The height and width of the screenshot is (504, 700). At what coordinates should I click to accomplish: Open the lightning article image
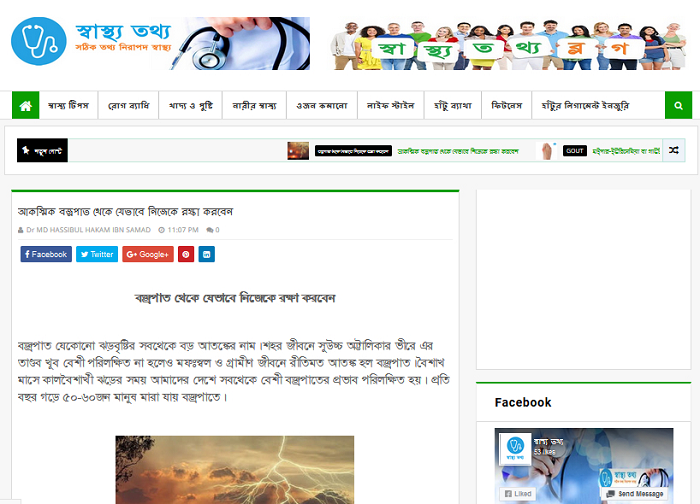(x=235, y=470)
